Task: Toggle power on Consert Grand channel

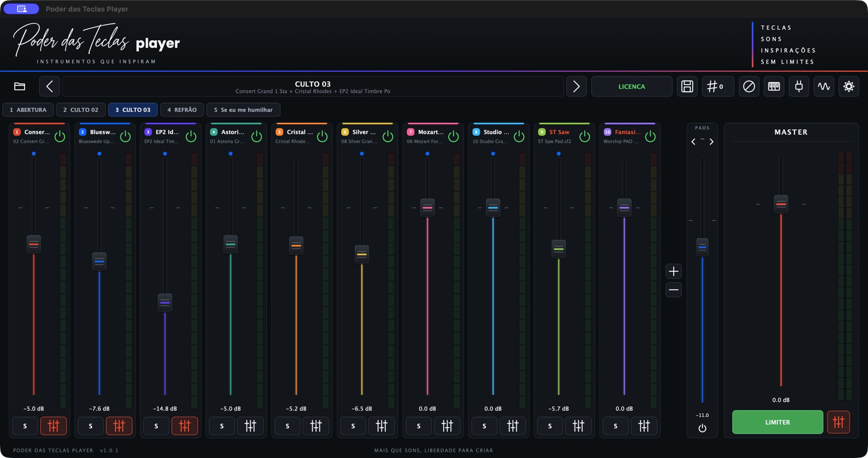Action: pos(60,136)
